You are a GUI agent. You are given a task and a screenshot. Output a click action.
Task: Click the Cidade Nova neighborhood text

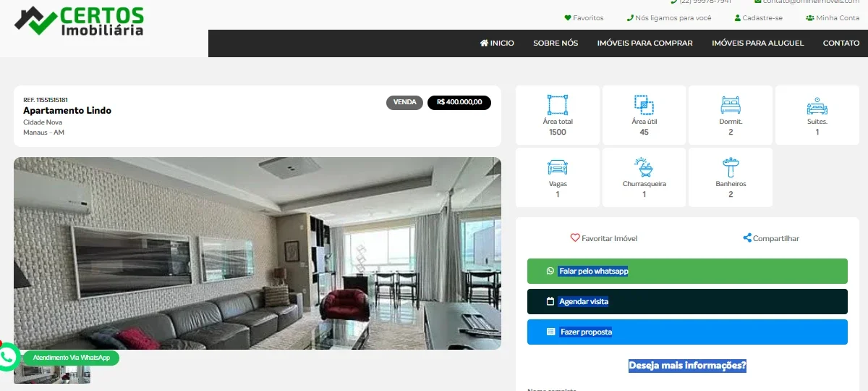point(43,122)
